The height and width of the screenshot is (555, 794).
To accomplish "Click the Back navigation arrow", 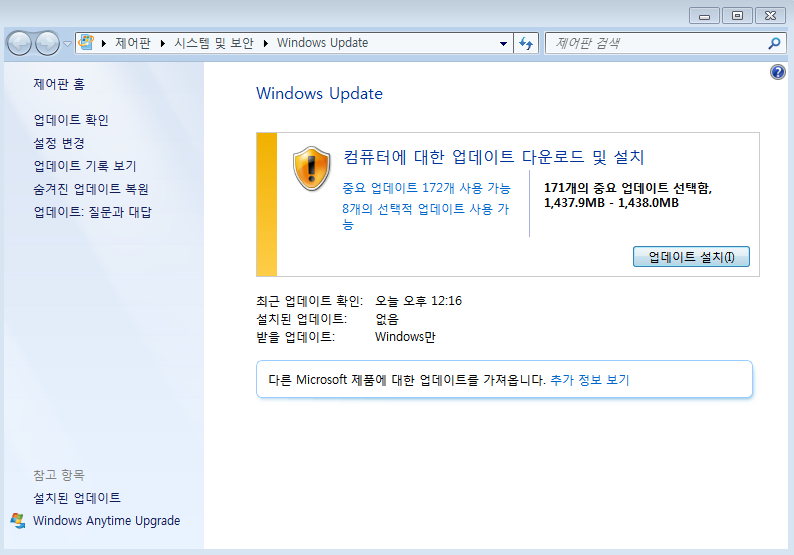I will click(20, 43).
